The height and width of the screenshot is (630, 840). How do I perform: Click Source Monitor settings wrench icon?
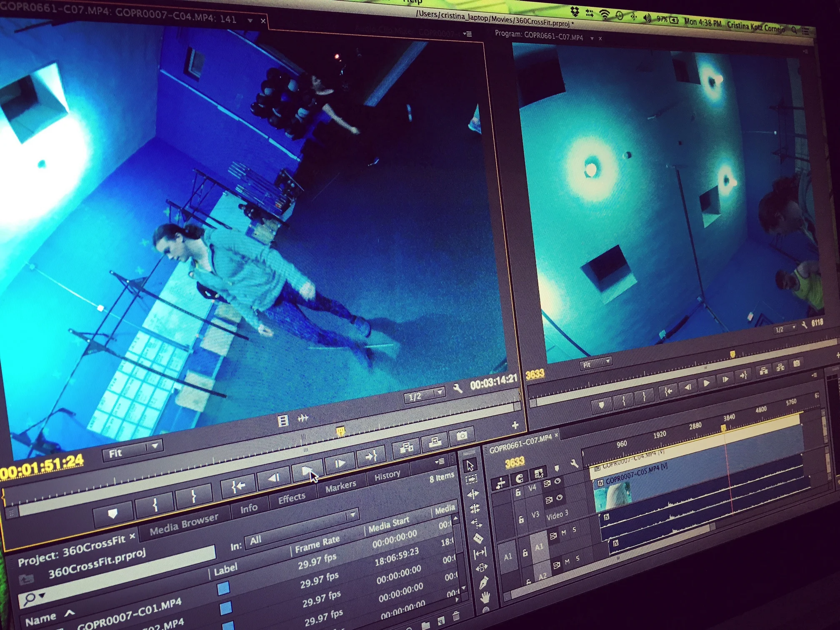pos(457,389)
